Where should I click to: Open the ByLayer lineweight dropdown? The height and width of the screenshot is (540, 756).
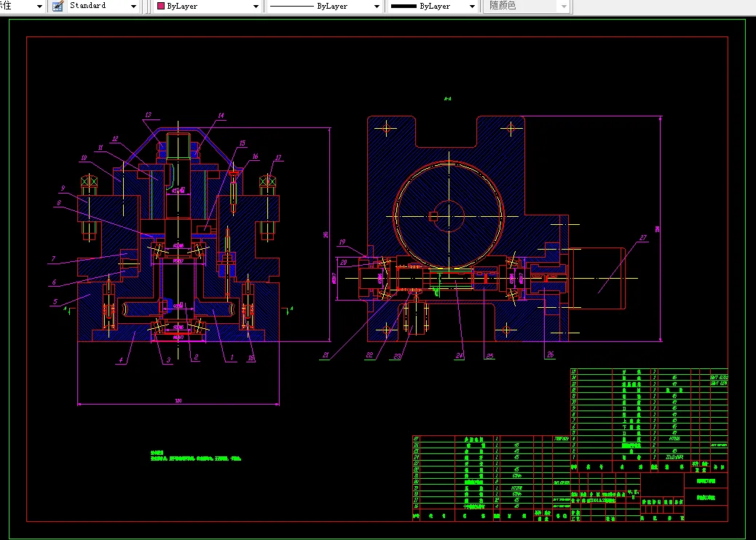[472, 7]
